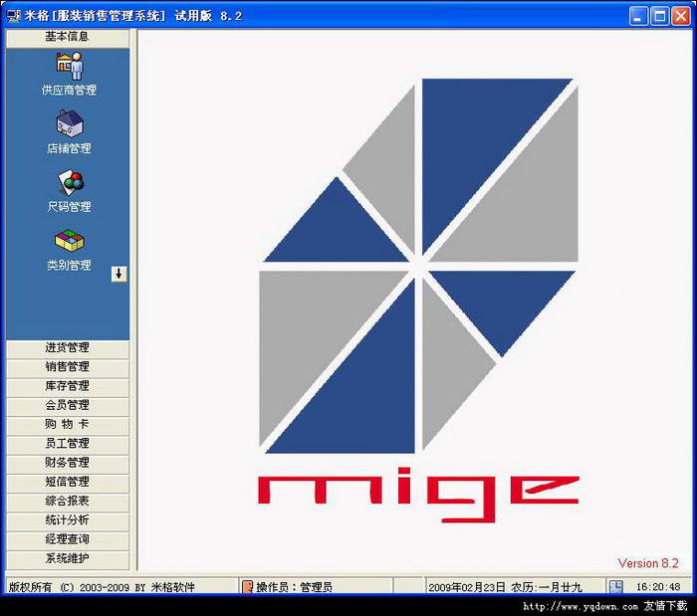Open 供应商管理 supplier management icon
The width and height of the screenshot is (697, 616).
(69, 74)
